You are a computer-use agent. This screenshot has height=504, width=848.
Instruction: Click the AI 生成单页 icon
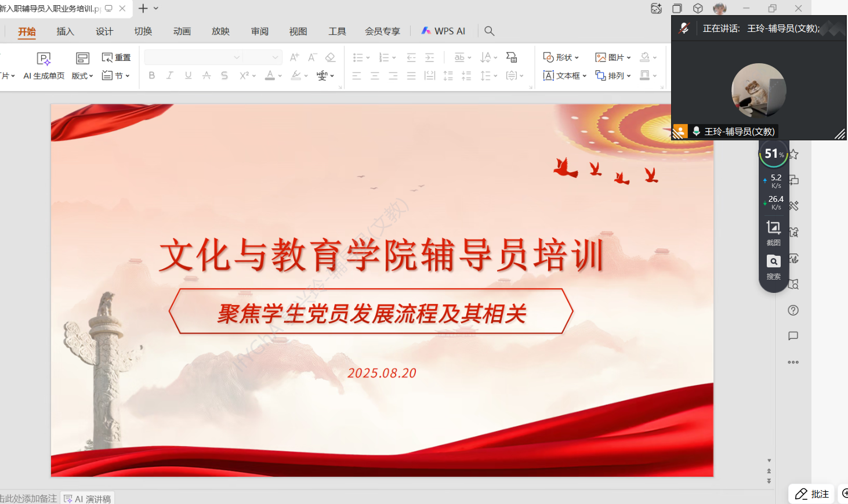[44, 59]
